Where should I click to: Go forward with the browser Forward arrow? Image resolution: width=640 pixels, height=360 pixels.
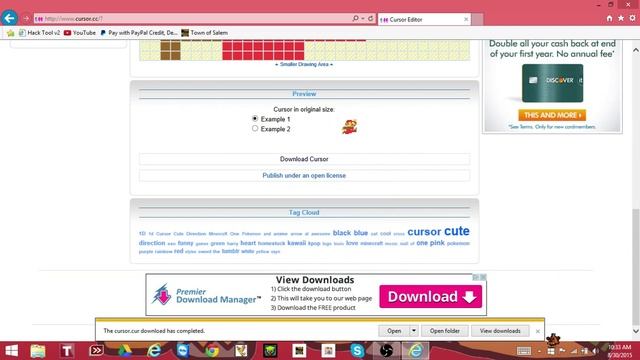click(26, 18)
